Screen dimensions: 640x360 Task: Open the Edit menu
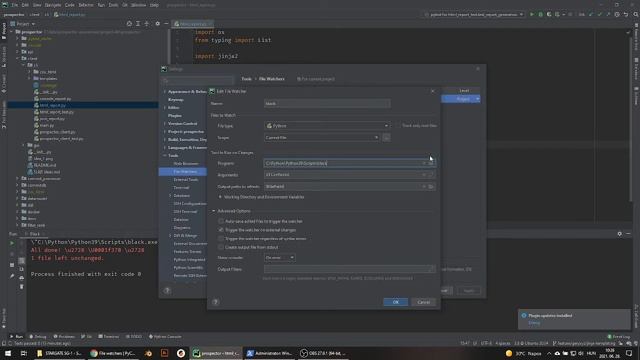(25, 5)
